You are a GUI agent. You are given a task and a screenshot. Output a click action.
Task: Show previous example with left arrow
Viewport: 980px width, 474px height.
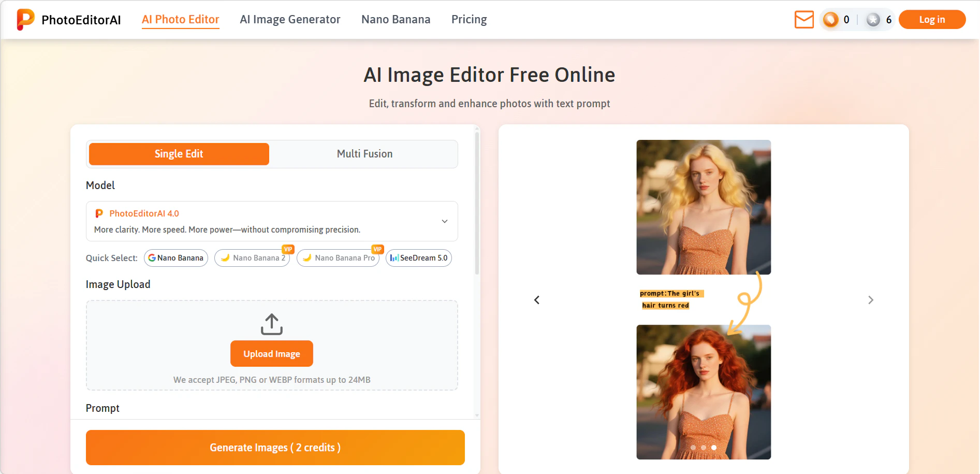(x=537, y=300)
